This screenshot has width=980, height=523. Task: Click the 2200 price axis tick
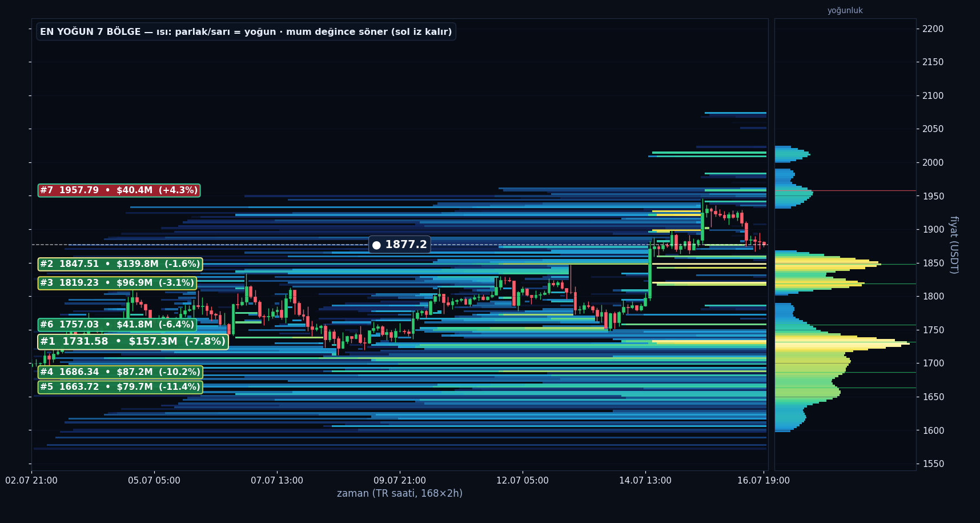(x=933, y=29)
